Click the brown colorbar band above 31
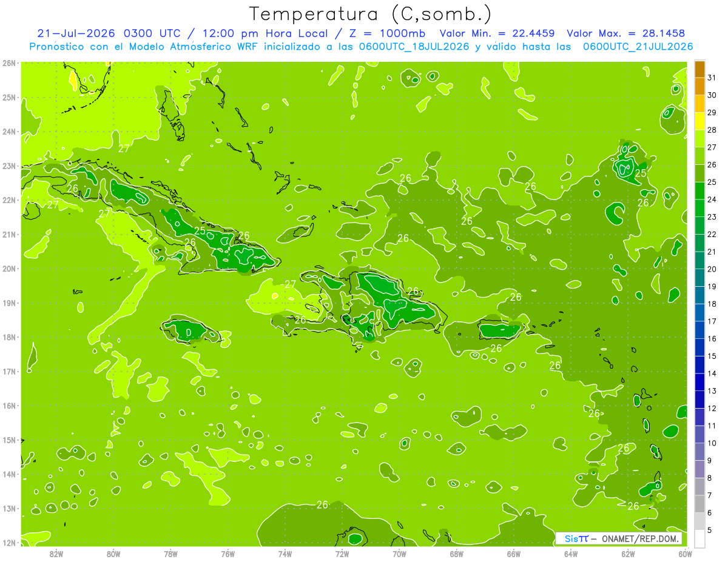Viewport: 728px width, 562px height. tap(699, 69)
